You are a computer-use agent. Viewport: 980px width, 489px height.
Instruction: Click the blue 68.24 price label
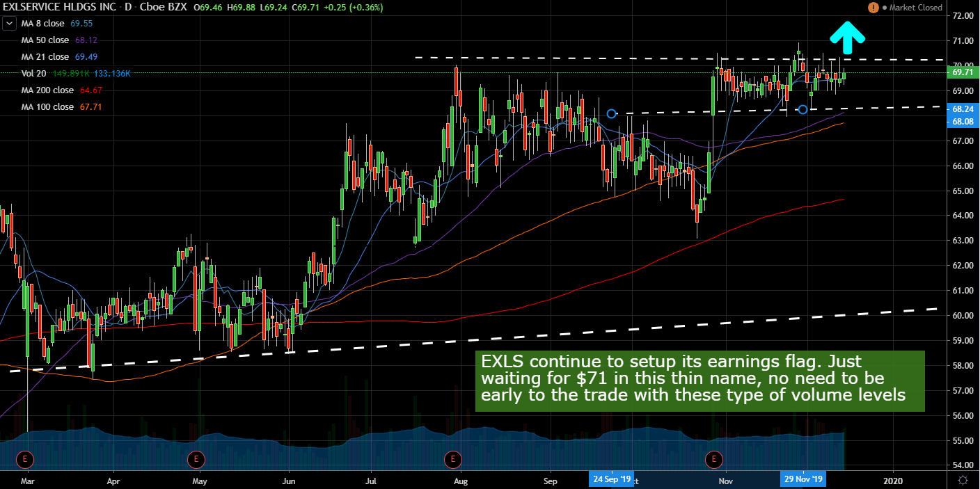point(962,109)
